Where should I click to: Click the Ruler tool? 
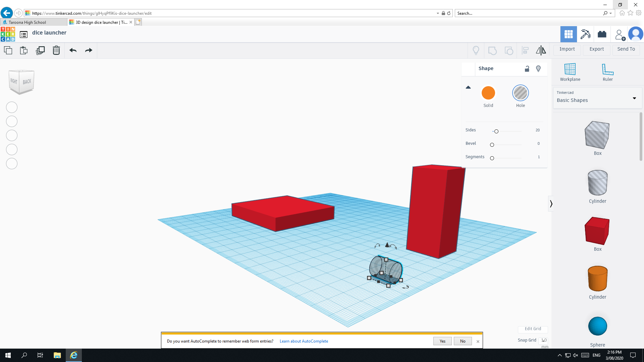pos(607,72)
